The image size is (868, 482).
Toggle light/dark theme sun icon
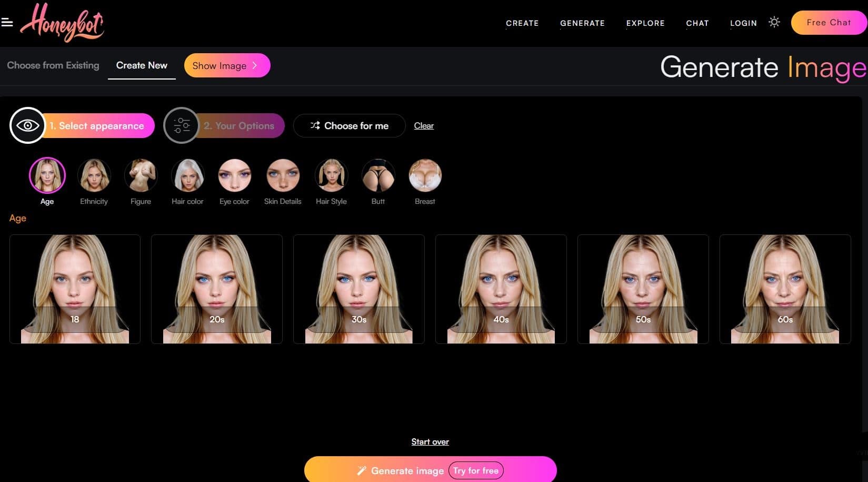[774, 22]
